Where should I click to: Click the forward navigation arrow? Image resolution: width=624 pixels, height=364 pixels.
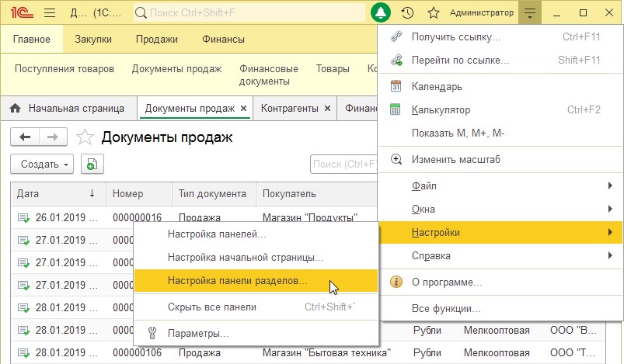coord(52,137)
